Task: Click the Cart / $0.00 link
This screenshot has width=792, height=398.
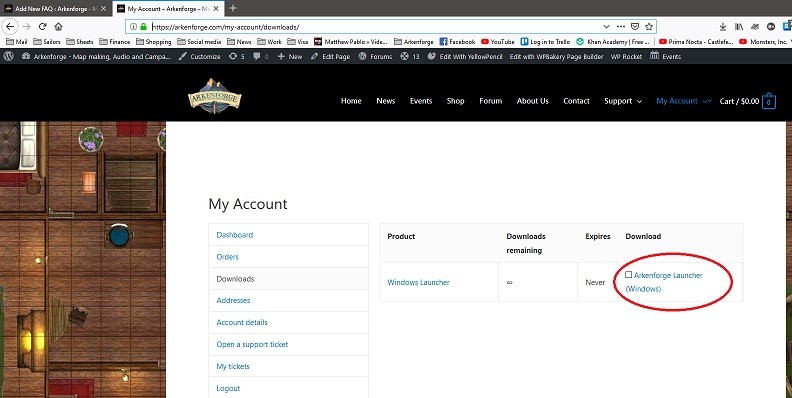Action: click(739, 101)
